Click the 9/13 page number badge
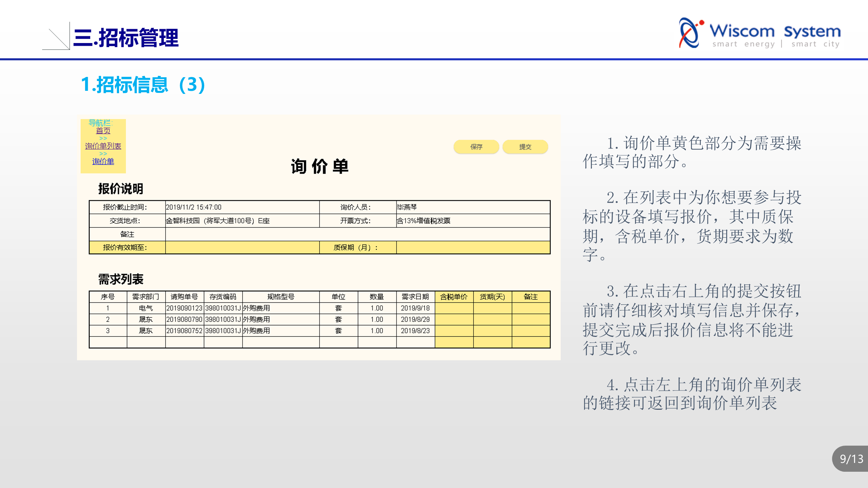This screenshot has width=868, height=488. tap(851, 459)
